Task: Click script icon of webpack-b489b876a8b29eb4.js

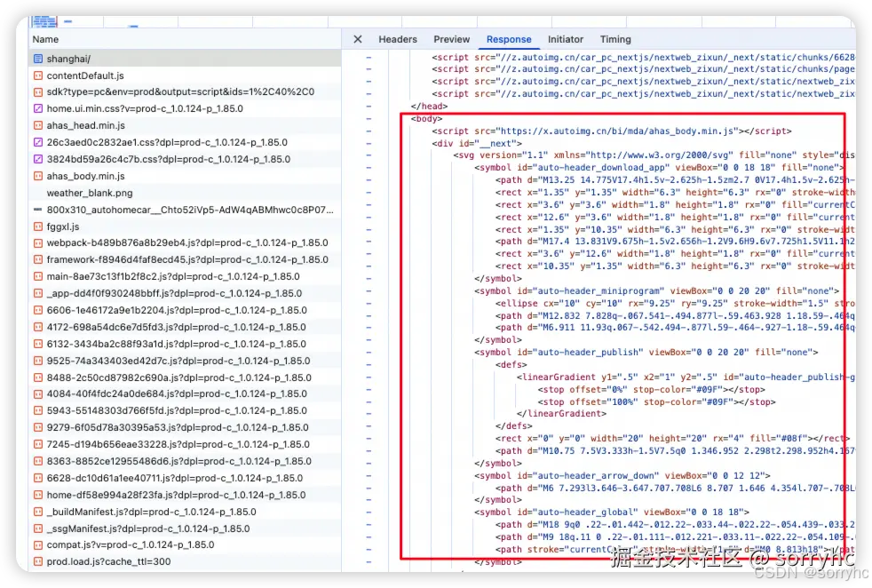Action: point(38,243)
